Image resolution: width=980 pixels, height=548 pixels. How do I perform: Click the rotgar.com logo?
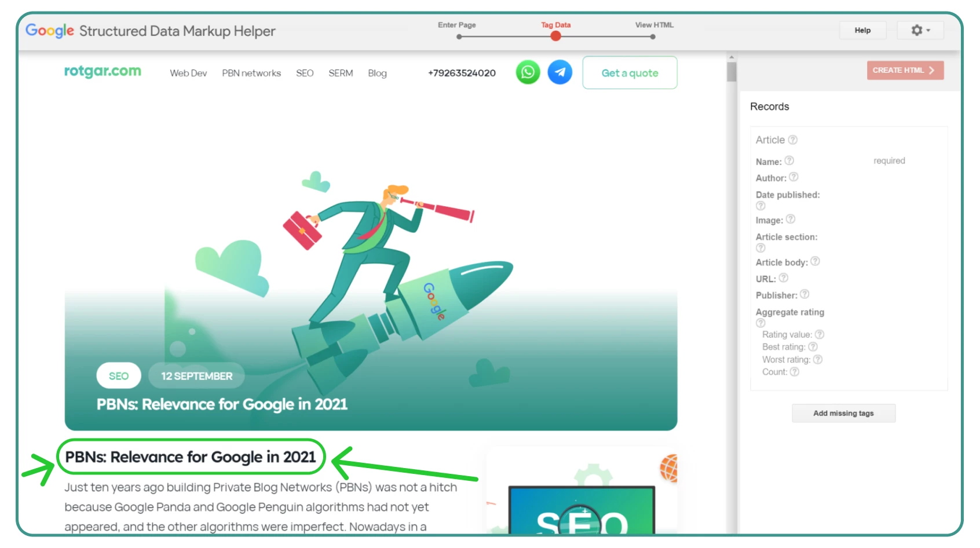(103, 71)
